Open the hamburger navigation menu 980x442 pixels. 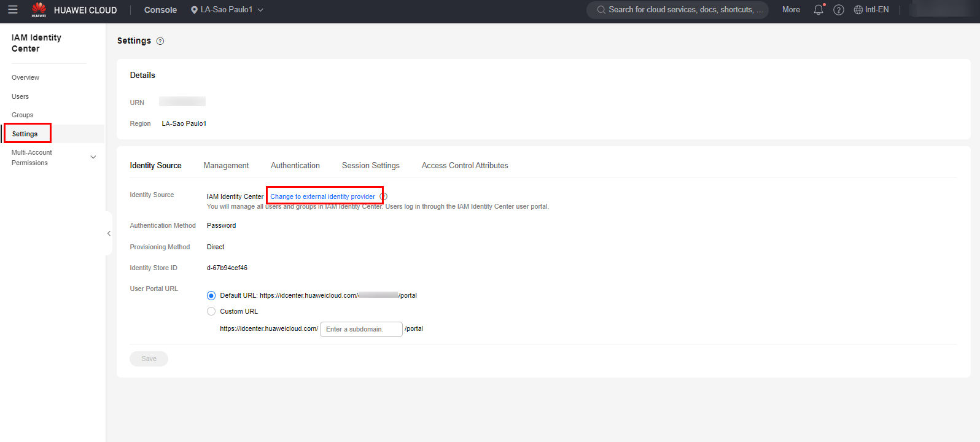(12, 10)
